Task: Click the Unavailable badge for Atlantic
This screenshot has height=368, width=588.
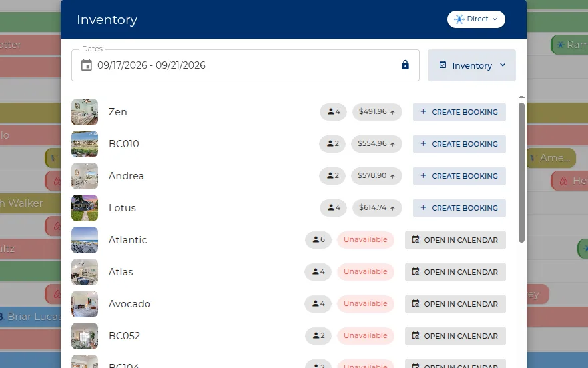Action: tap(366, 240)
